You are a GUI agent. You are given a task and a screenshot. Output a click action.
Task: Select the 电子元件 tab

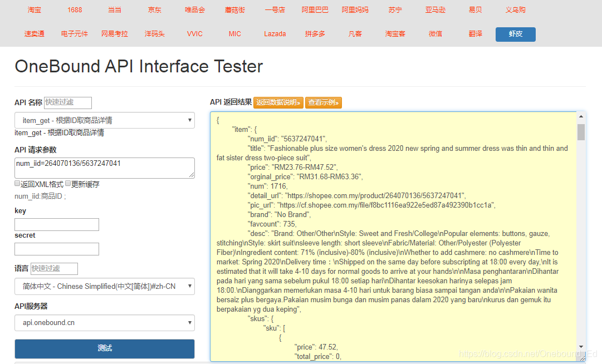point(75,34)
